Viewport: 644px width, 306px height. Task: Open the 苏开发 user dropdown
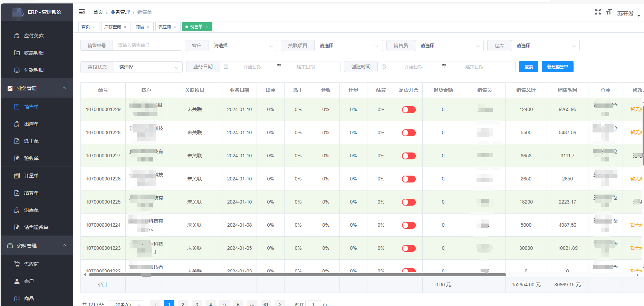pyautogui.click(x=628, y=13)
